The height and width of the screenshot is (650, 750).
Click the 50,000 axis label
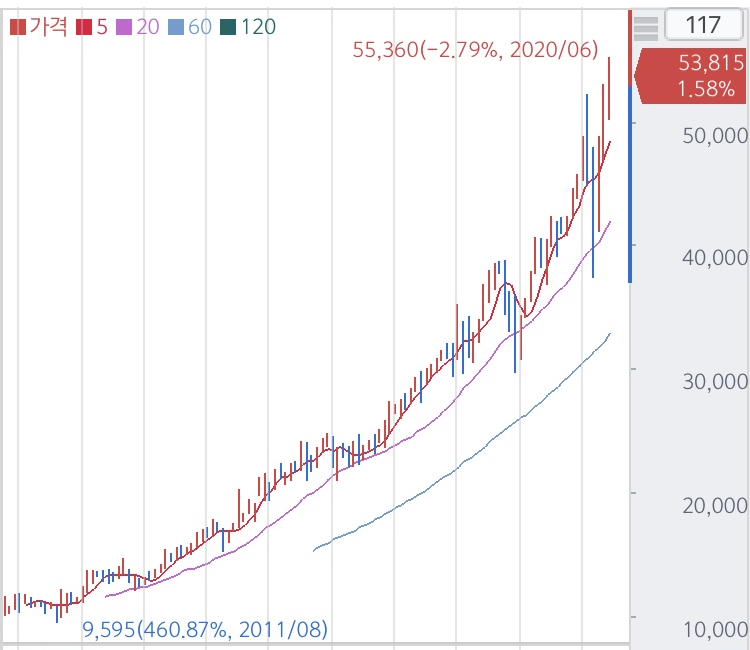click(716, 136)
